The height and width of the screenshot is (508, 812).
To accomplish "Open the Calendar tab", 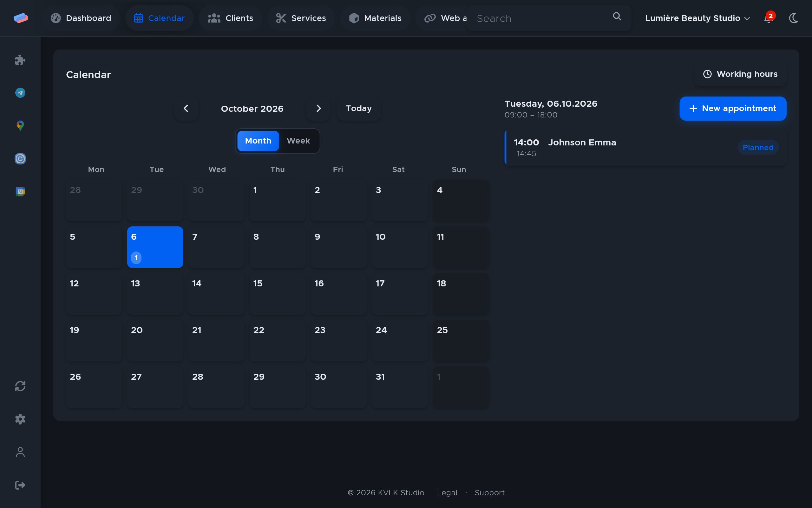I will click(159, 18).
